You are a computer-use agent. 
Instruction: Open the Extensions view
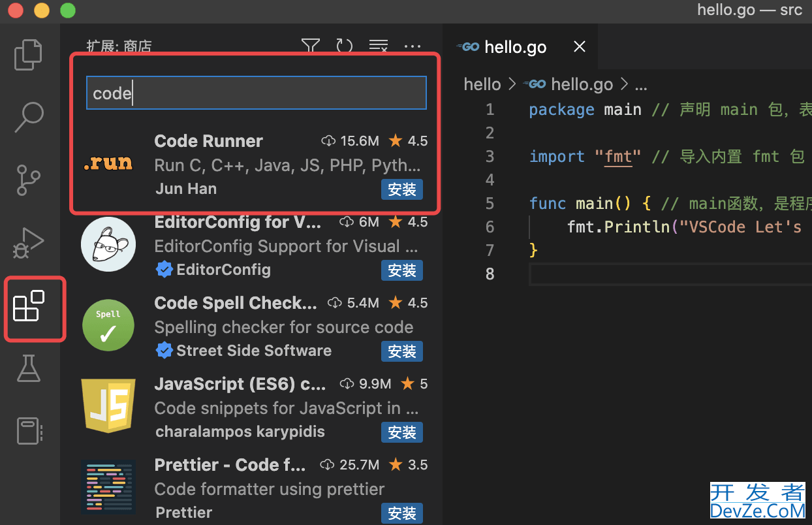29,306
